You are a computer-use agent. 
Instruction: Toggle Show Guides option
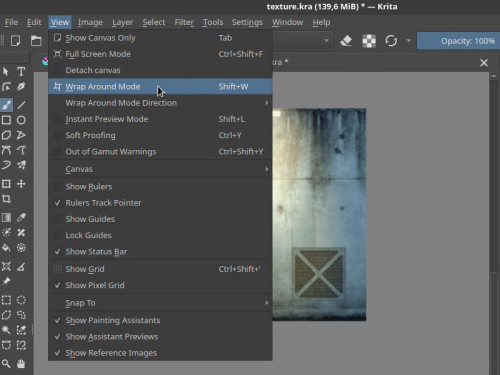click(x=160, y=219)
